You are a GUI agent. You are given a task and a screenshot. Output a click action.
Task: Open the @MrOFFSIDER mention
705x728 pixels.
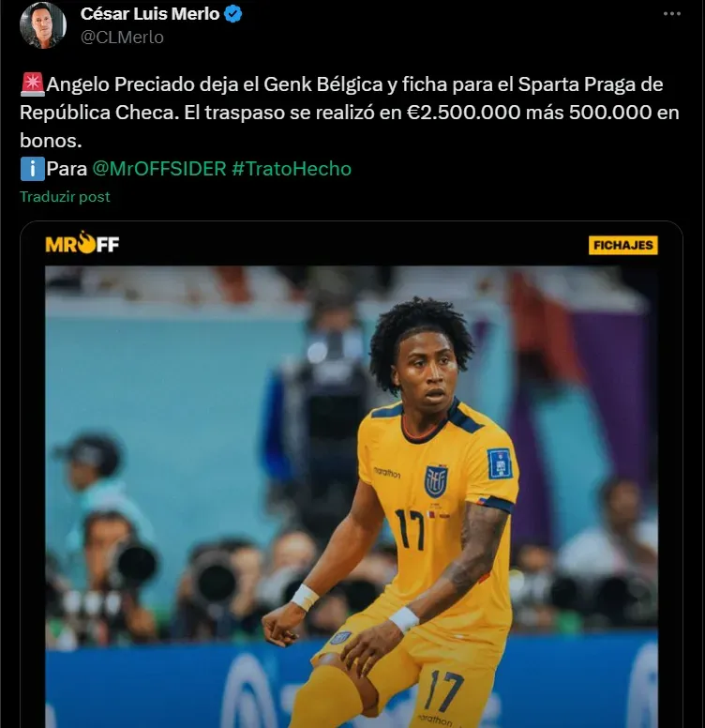(x=159, y=169)
